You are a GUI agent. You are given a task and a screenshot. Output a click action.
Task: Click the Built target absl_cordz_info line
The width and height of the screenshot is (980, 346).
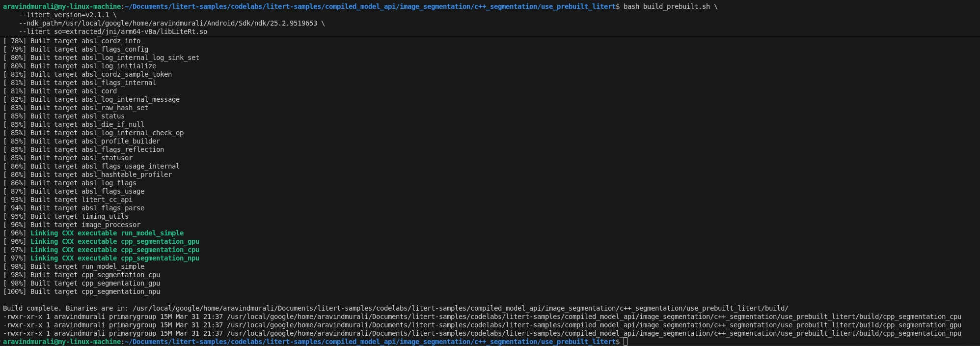tap(85, 41)
